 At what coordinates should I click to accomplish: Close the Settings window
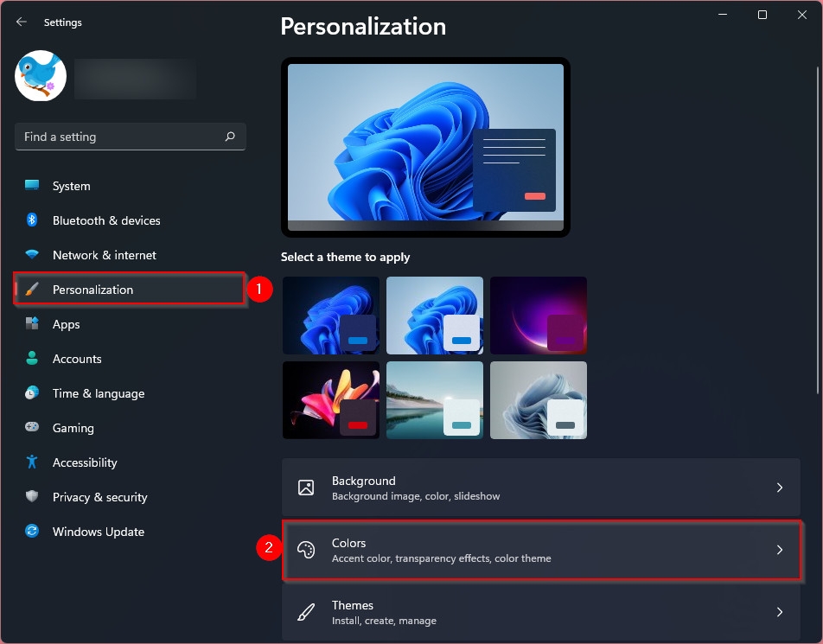802,15
